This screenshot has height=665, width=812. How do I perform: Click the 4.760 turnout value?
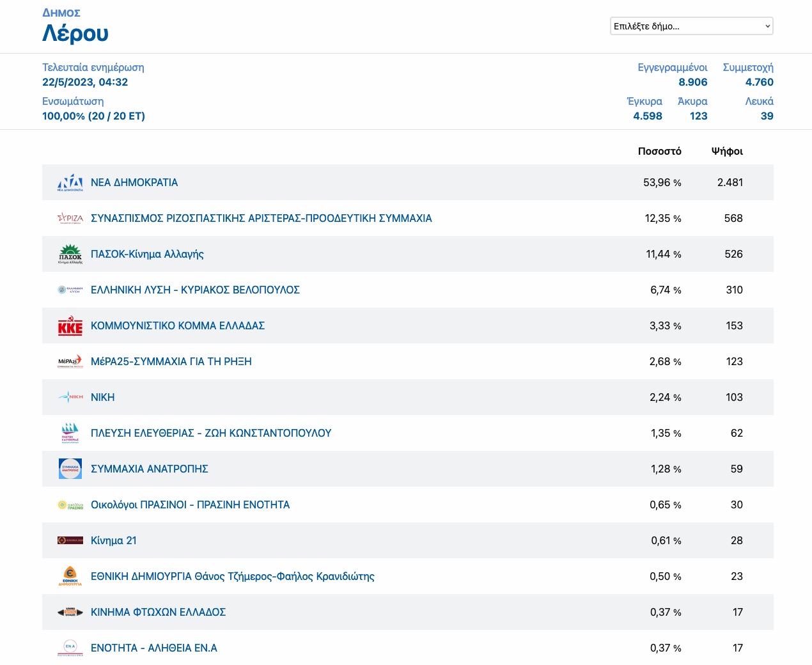pyautogui.click(x=760, y=82)
